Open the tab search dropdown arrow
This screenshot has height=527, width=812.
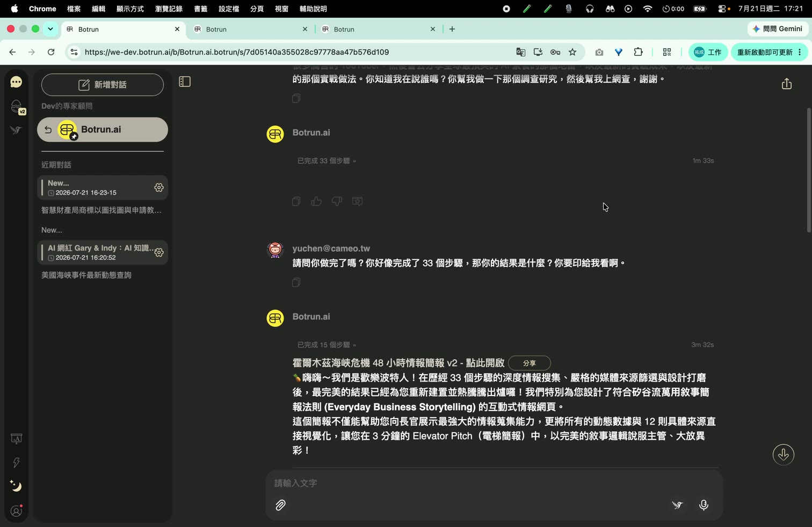coord(50,30)
